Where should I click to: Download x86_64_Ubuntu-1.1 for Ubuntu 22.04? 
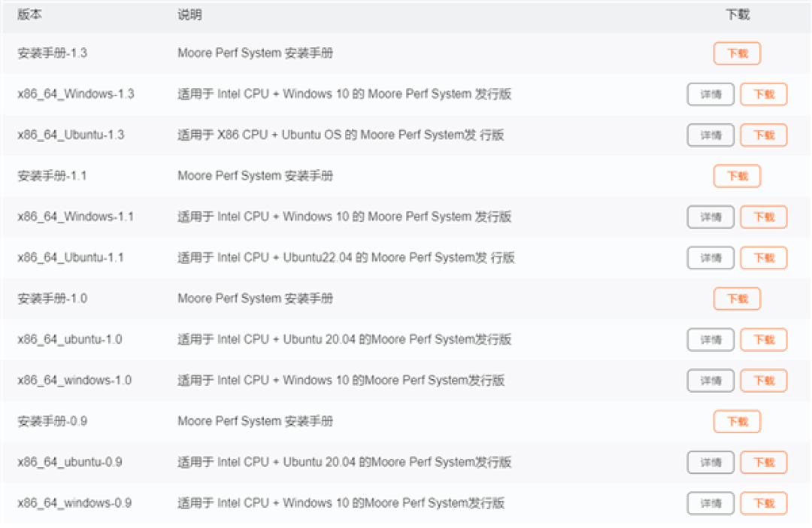[764, 257]
